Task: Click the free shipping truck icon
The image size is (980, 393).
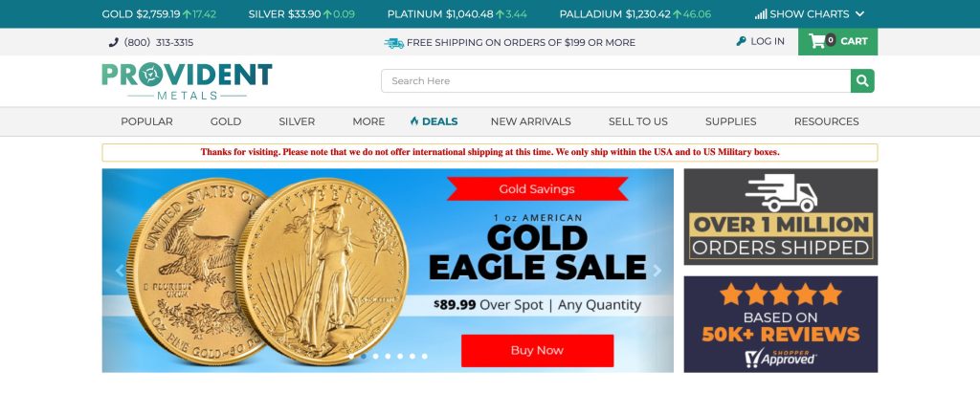Action: pos(393,42)
